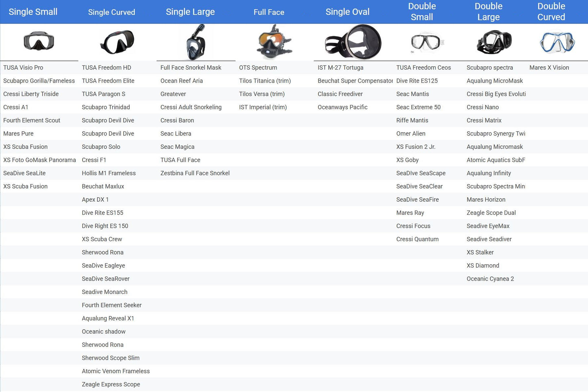Image resolution: width=588 pixels, height=392 pixels.
Task: Select the Single Large snorkel mask image
Action: [x=196, y=42]
